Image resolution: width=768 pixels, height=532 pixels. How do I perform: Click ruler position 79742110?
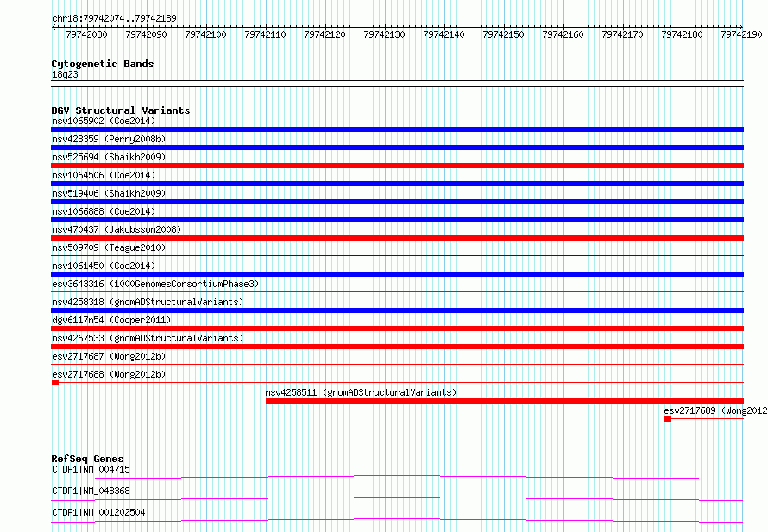pyautogui.click(x=265, y=34)
